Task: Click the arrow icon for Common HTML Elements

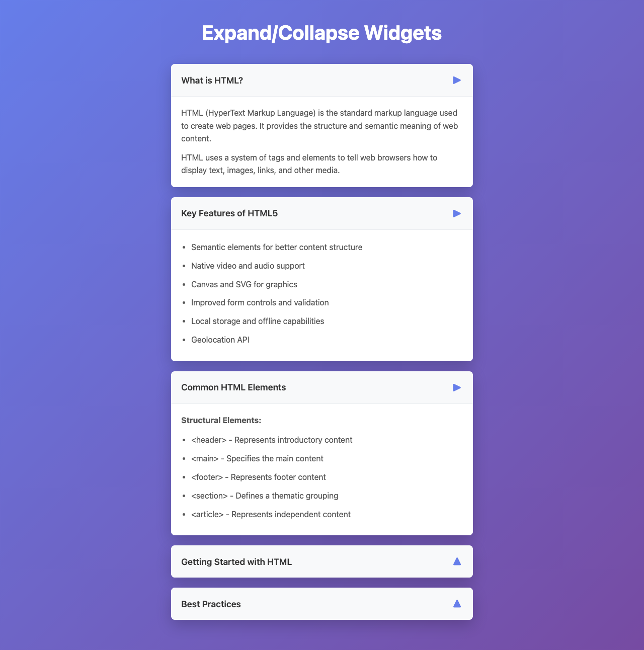Action: [457, 387]
